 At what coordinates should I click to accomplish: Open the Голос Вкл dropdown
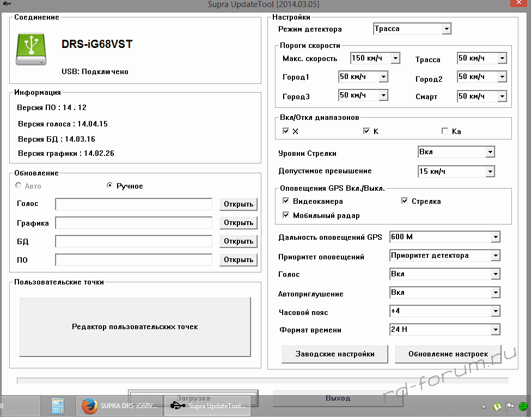tap(445, 274)
